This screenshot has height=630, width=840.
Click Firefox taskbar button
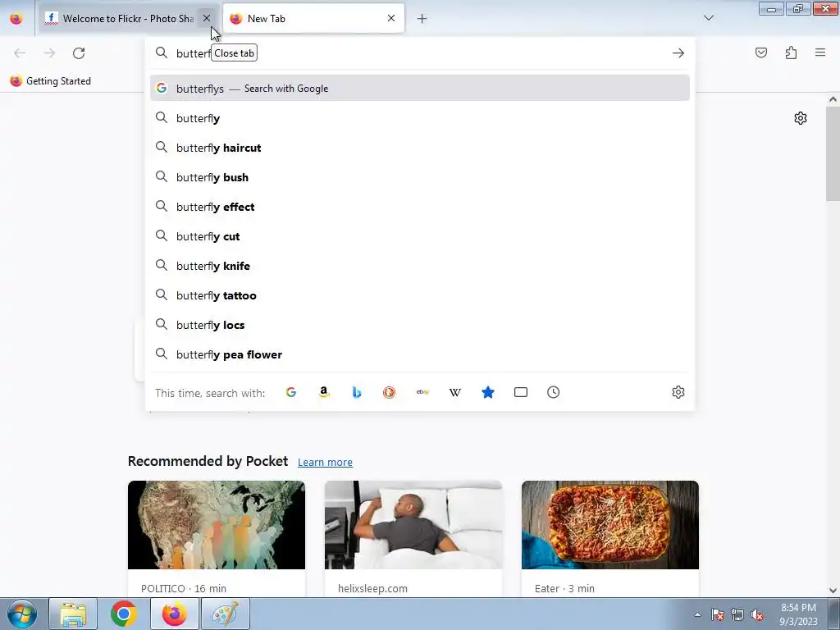[175, 614]
